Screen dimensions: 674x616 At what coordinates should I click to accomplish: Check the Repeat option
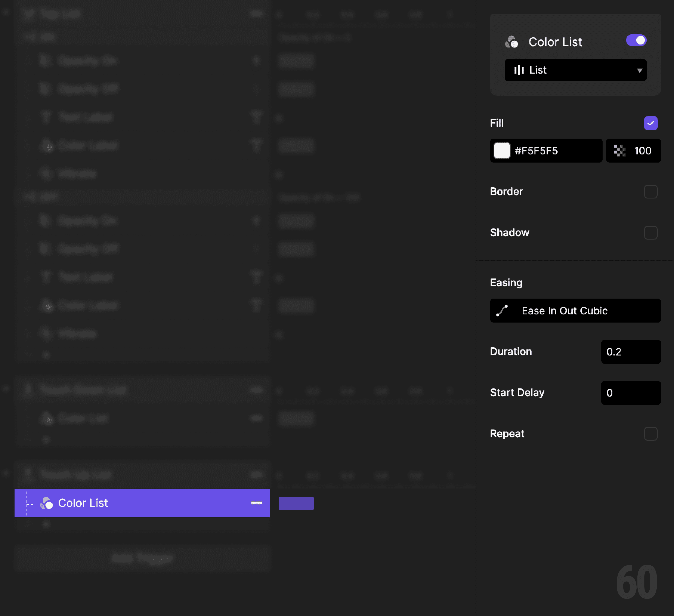click(x=650, y=433)
